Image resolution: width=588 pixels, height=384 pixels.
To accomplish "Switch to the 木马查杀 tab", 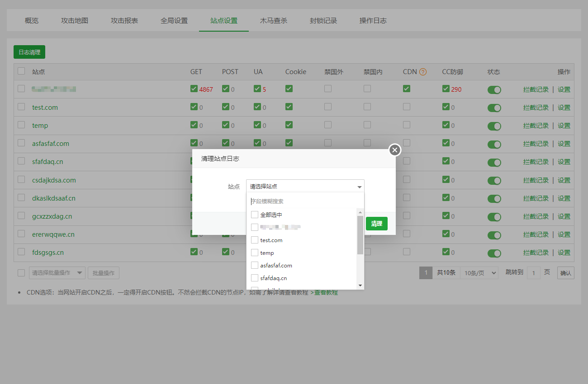I will tap(273, 21).
